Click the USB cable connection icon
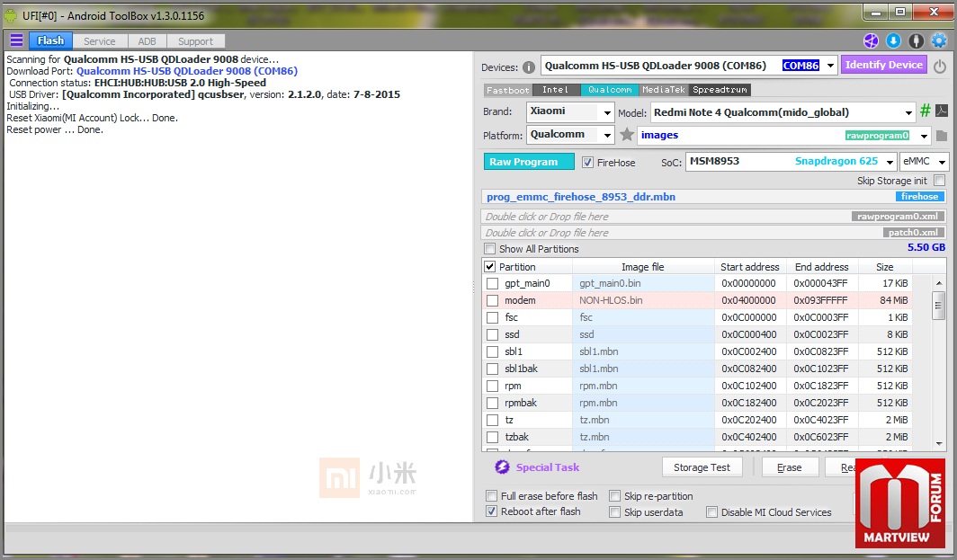Viewport: 957px width, 560px height. click(x=917, y=40)
